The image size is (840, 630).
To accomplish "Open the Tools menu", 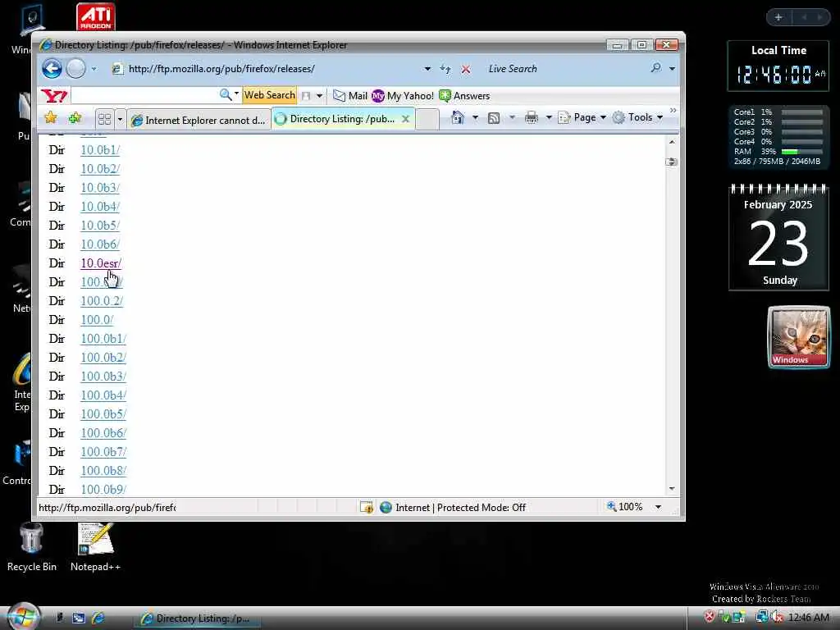I will click(637, 117).
